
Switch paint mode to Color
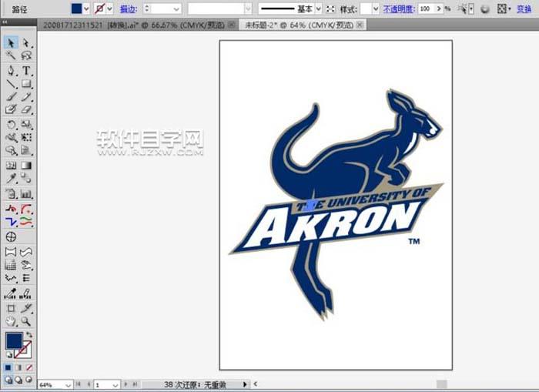click(8, 367)
